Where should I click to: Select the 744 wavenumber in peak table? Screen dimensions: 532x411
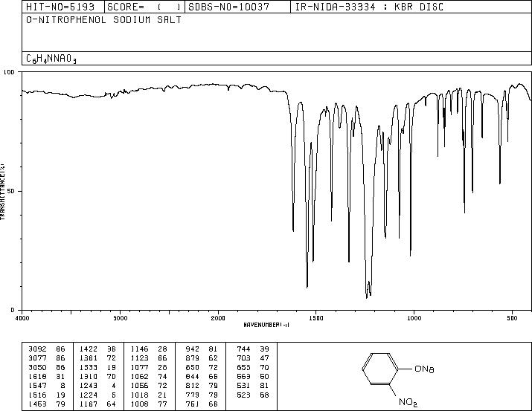[x=243, y=349]
